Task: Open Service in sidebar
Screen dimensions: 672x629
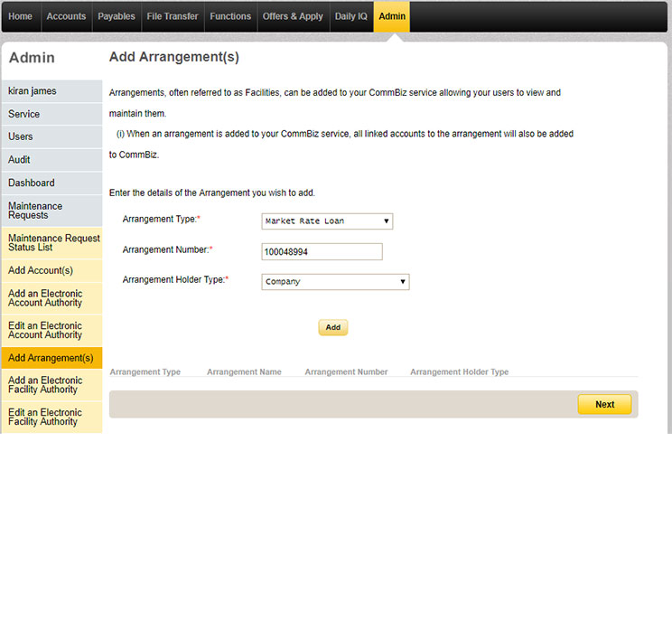Action: point(51,114)
